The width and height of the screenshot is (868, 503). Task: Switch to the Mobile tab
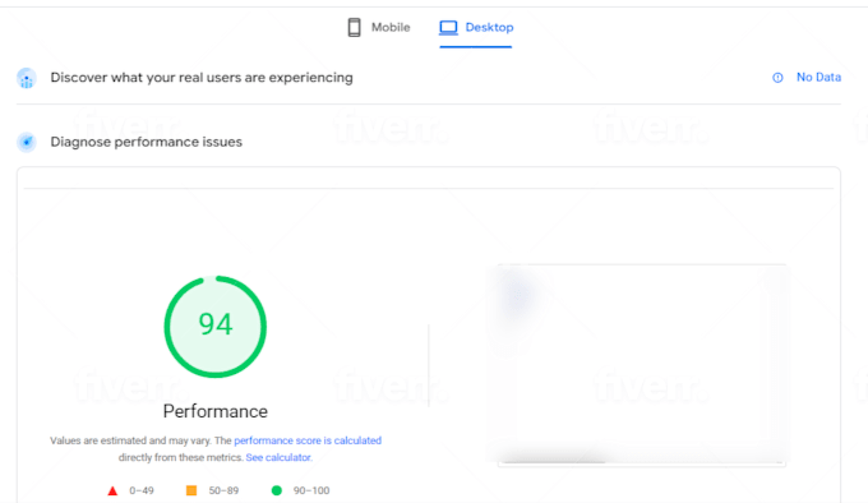click(390, 27)
